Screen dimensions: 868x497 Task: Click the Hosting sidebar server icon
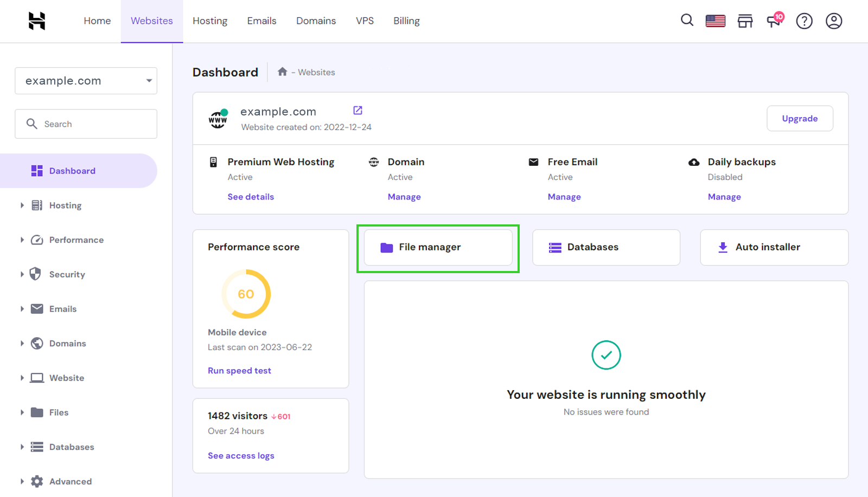37,205
